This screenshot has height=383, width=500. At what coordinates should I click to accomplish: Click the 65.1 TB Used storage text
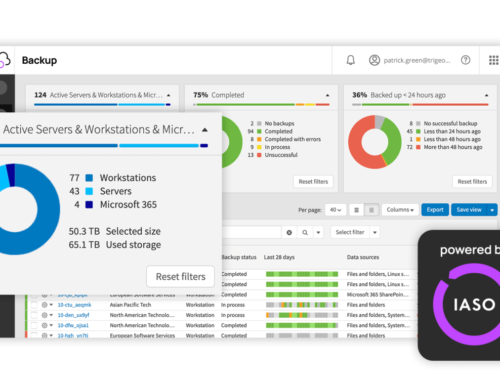click(x=115, y=245)
